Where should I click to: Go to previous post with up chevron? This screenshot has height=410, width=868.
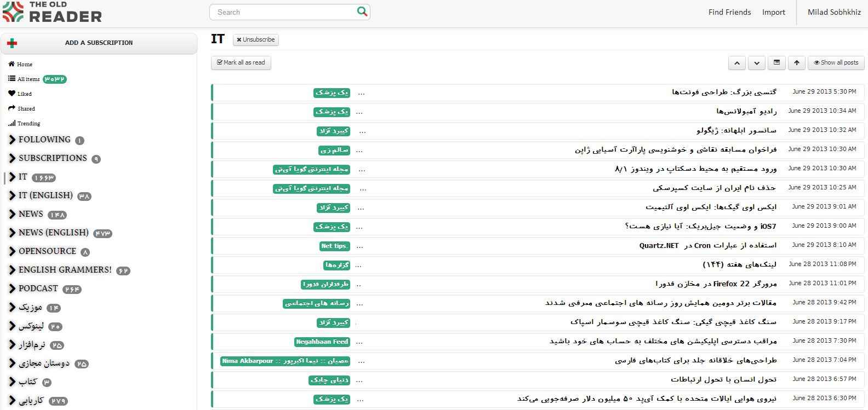point(737,63)
